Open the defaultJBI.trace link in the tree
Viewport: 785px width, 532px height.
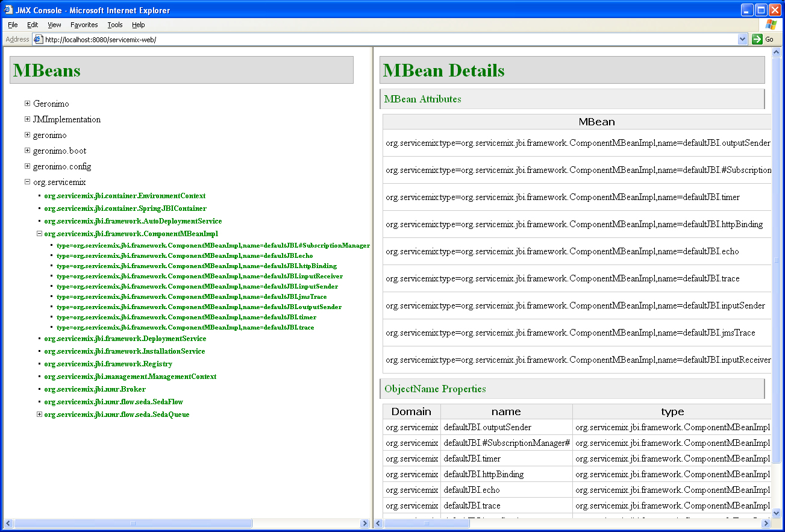pyautogui.click(x=186, y=328)
